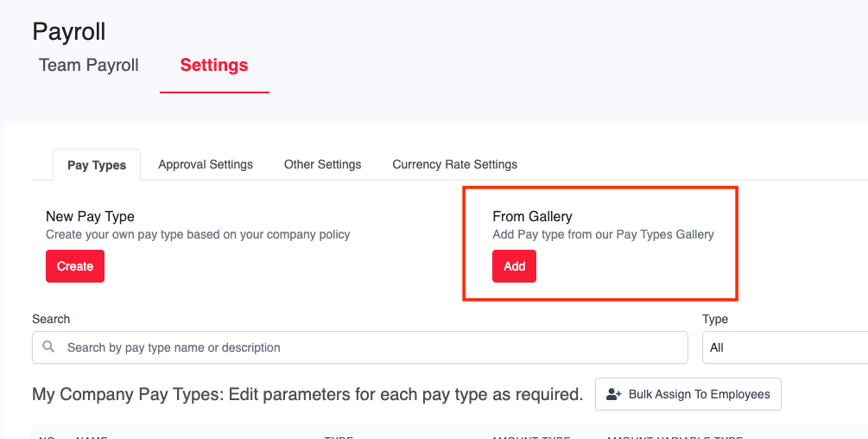
Task: Open the Other Settings tab
Action: [x=323, y=164]
